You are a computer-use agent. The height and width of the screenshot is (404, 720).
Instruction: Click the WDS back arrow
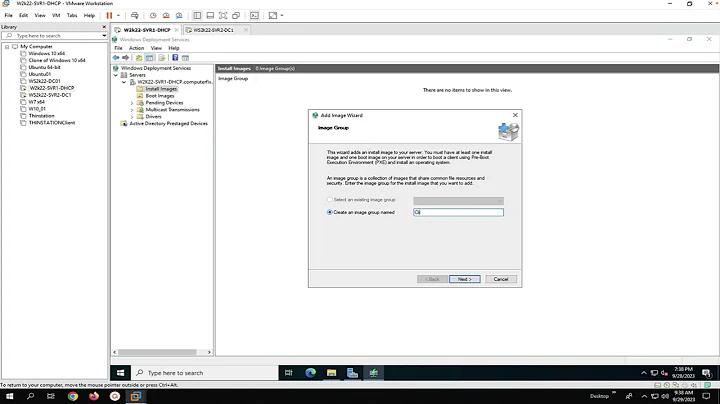pyautogui.click(x=116, y=57)
